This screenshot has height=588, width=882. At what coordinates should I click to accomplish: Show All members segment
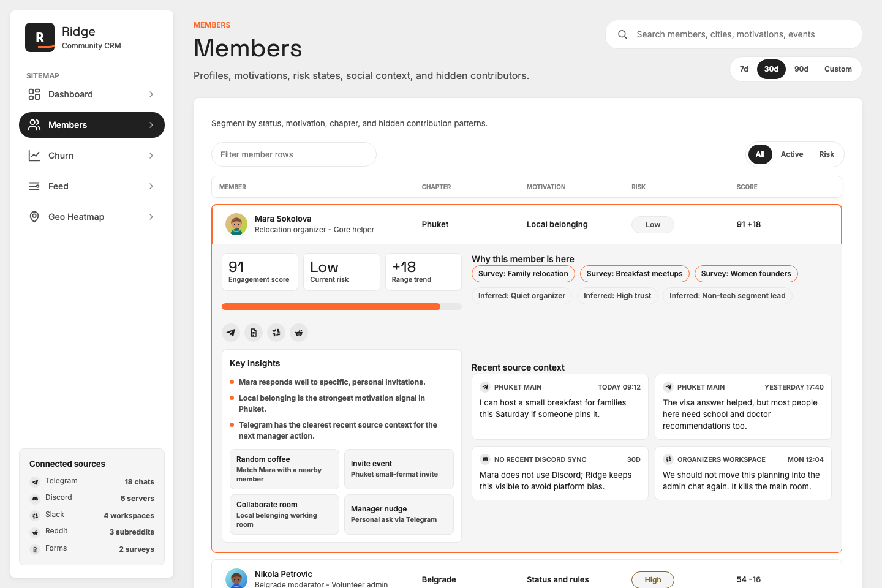pos(760,154)
